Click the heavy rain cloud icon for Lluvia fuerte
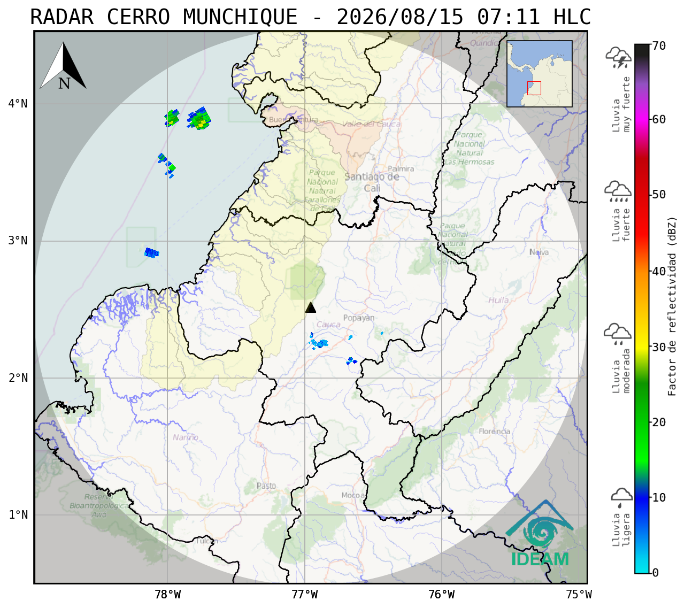This screenshot has height=608, width=700. coord(618,191)
